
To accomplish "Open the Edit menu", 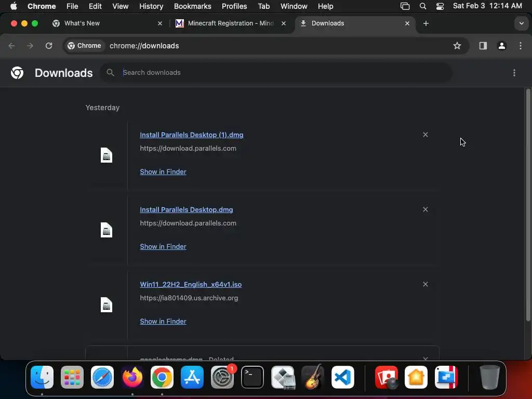I will [x=95, y=6].
